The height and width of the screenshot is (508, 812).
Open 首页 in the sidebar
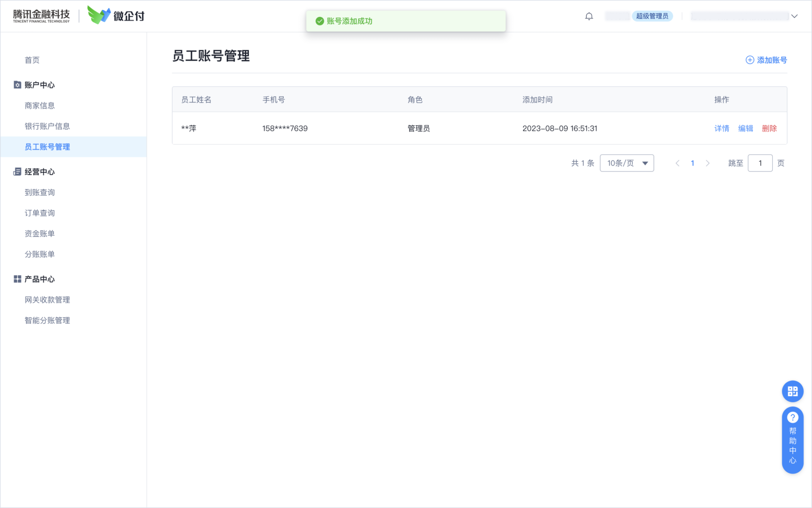[32, 60]
